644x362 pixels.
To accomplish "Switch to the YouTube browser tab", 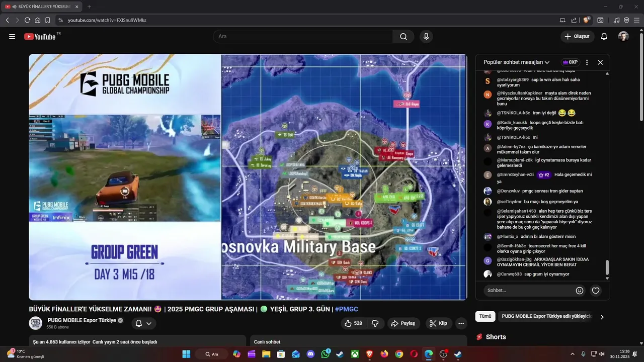I will coord(41,7).
